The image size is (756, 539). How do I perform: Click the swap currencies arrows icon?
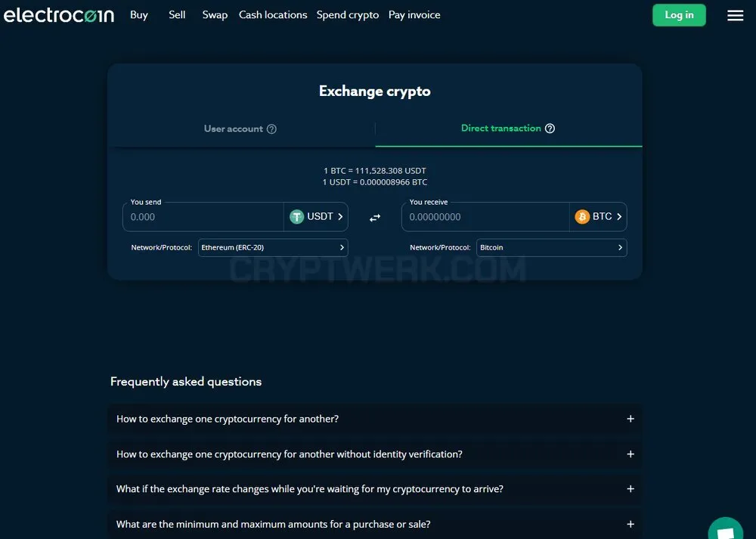[x=375, y=218]
